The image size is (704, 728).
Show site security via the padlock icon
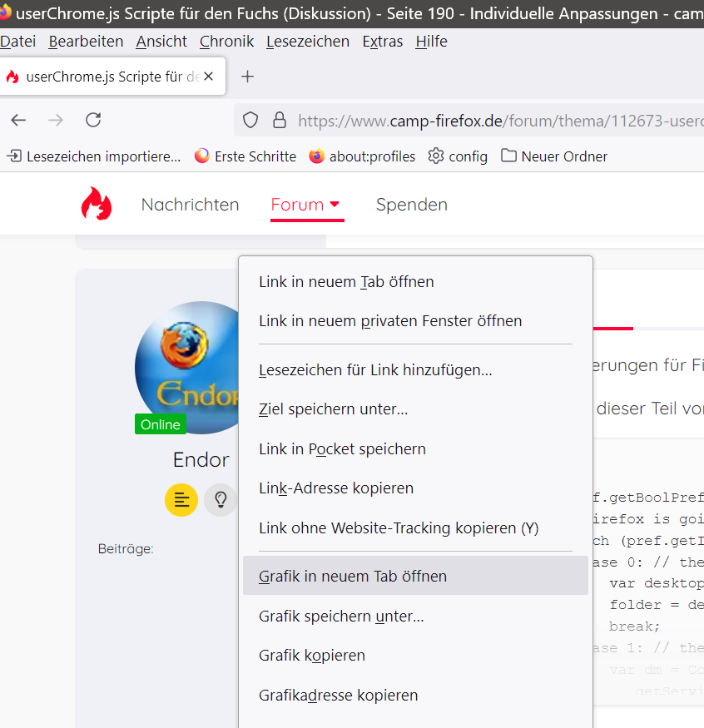click(x=279, y=121)
